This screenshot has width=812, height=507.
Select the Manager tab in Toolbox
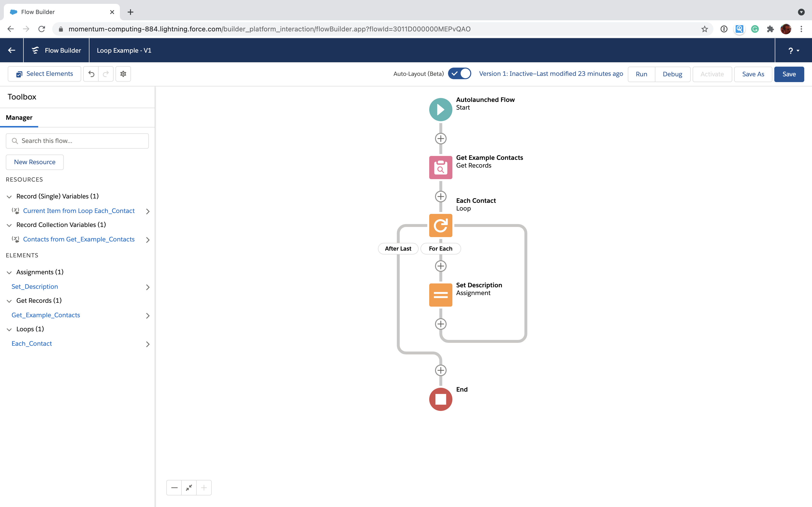19,117
